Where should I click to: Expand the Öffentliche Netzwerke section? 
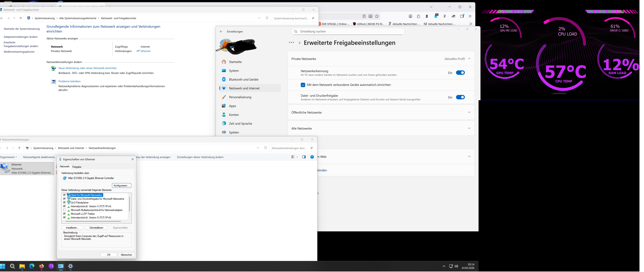coord(469,112)
